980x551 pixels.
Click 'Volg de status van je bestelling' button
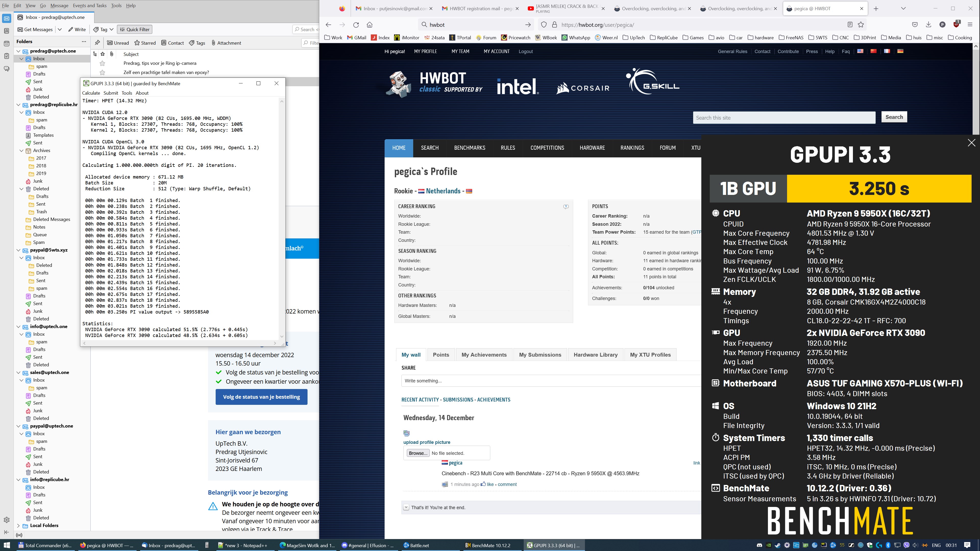(261, 397)
